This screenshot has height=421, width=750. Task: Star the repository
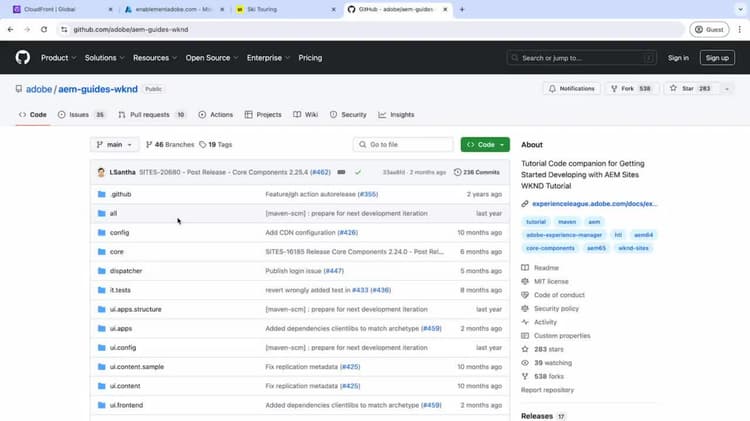pyautogui.click(x=692, y=89)
